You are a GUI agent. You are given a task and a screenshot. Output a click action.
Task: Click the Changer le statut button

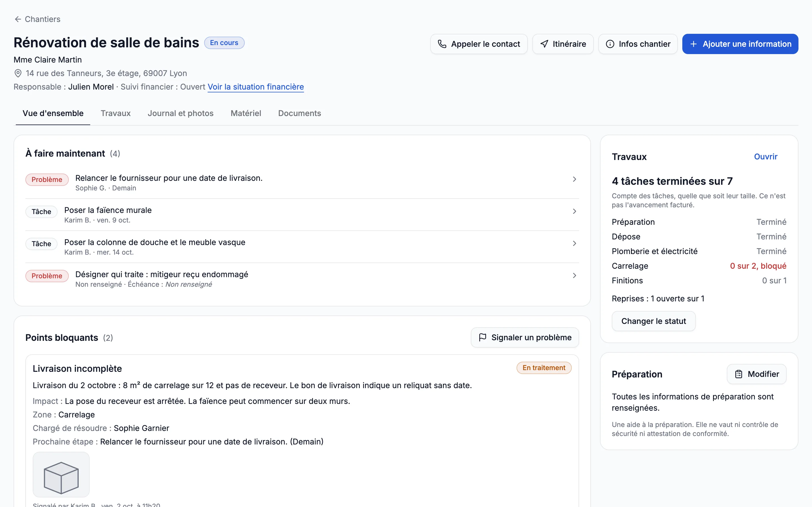[653, 321]
